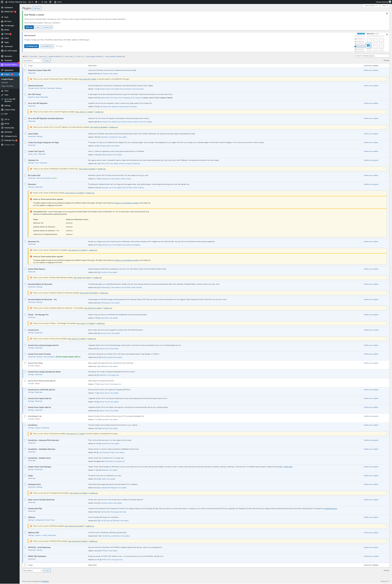Open HFCM in the sidebar
The width and height of the screenshot is (392, 584).
[6, 123]
